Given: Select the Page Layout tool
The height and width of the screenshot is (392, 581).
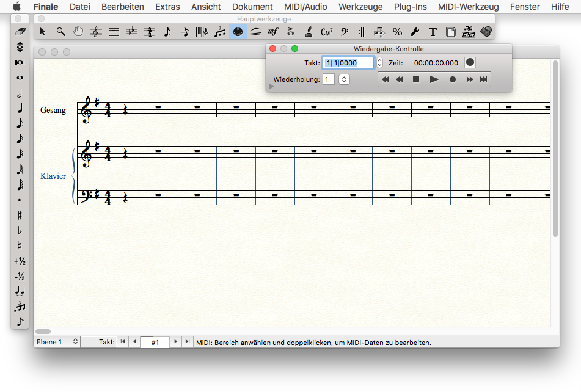Looking at the screenshot, I should tap(451, 32).
